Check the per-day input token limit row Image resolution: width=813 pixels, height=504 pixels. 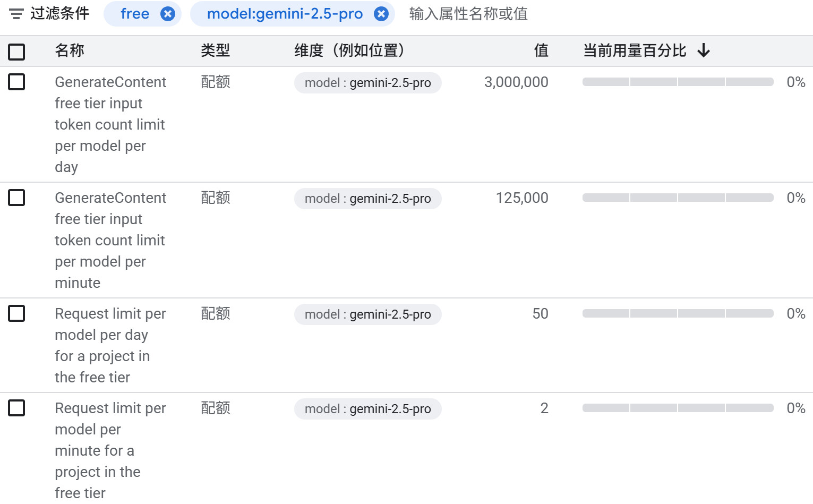coord(16,82)
